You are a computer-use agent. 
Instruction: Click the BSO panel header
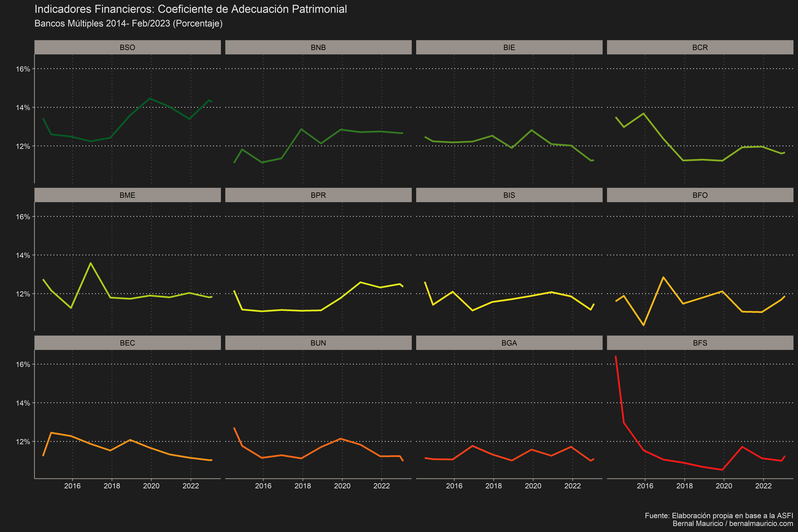[128, 47]
